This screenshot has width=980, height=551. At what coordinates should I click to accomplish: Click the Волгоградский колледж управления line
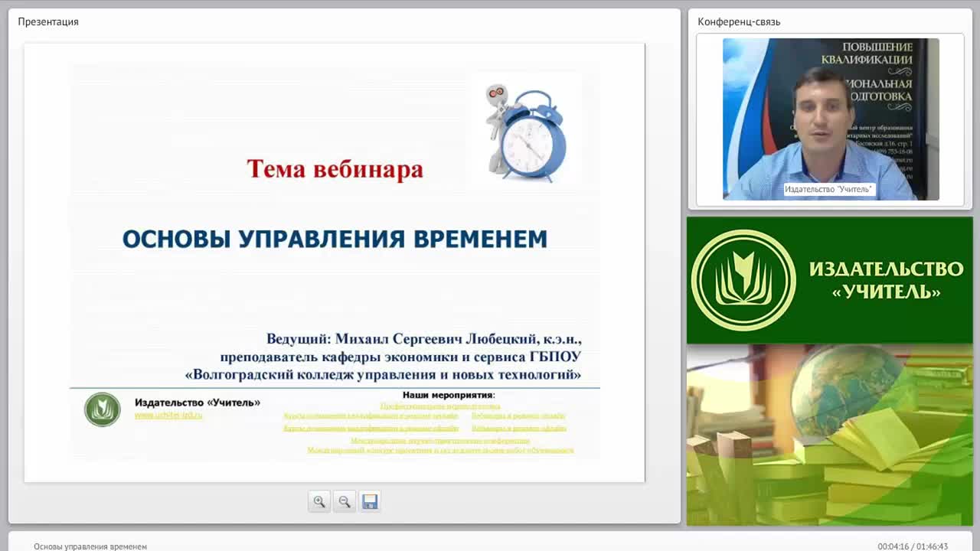[383, 375]
